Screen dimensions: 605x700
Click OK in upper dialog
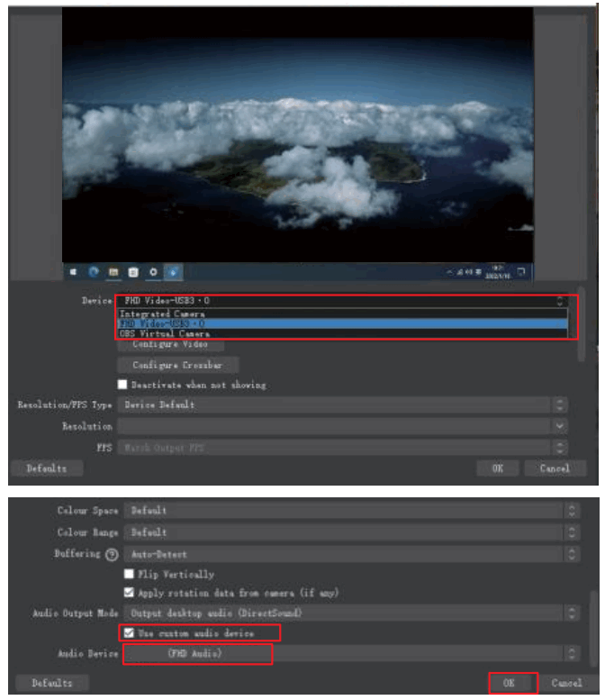(x=498, y=468)
